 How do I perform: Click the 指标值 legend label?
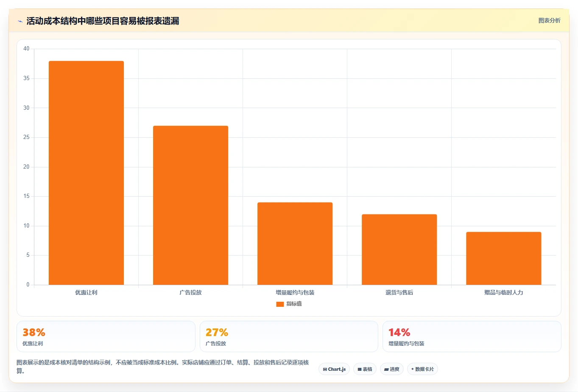point(294,304)
